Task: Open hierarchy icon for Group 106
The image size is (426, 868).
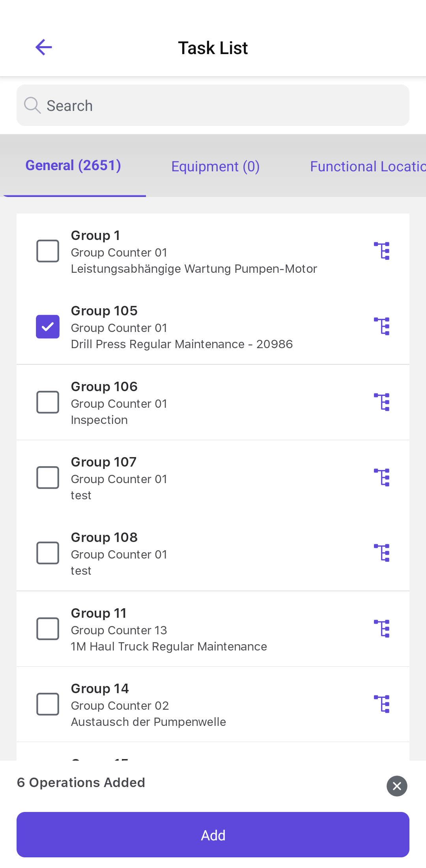Action: pyautogui.click(x=382, y=402)
